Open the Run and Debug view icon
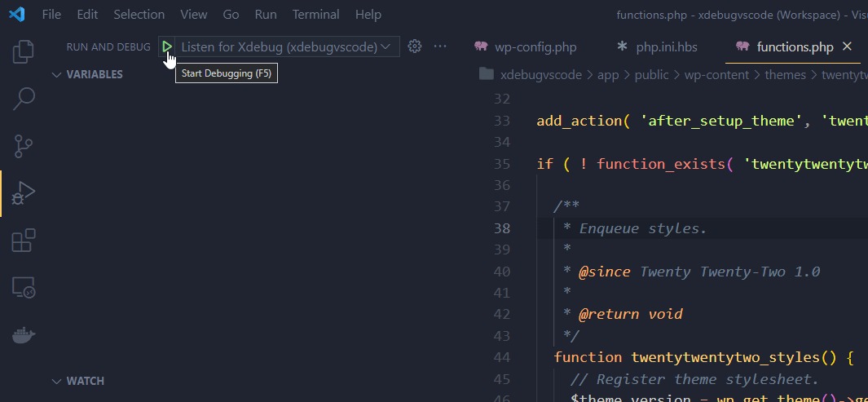868x402 pixels. [x=24, y=193]
